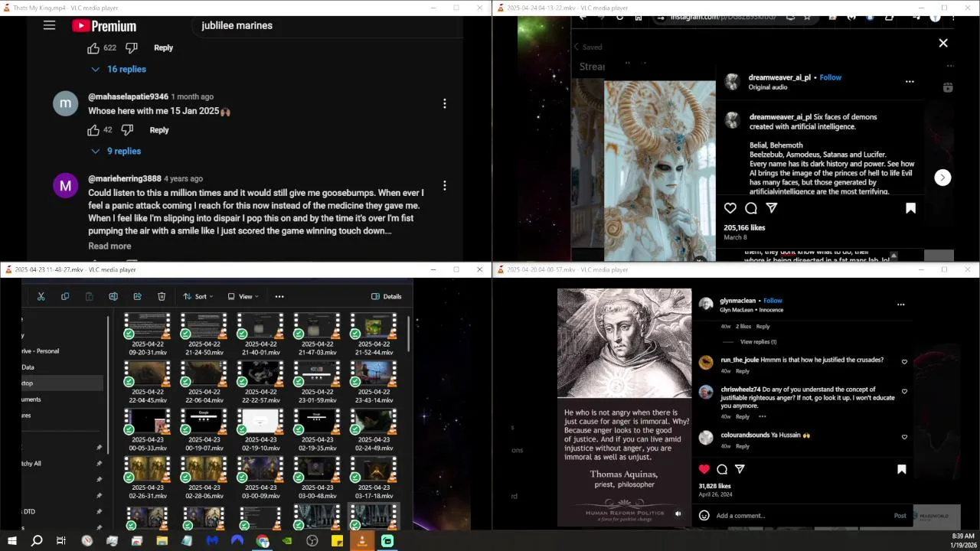Unlike the glynmaclean post red heart
This screenshot has width=980, height=551.
click(704, 469)
